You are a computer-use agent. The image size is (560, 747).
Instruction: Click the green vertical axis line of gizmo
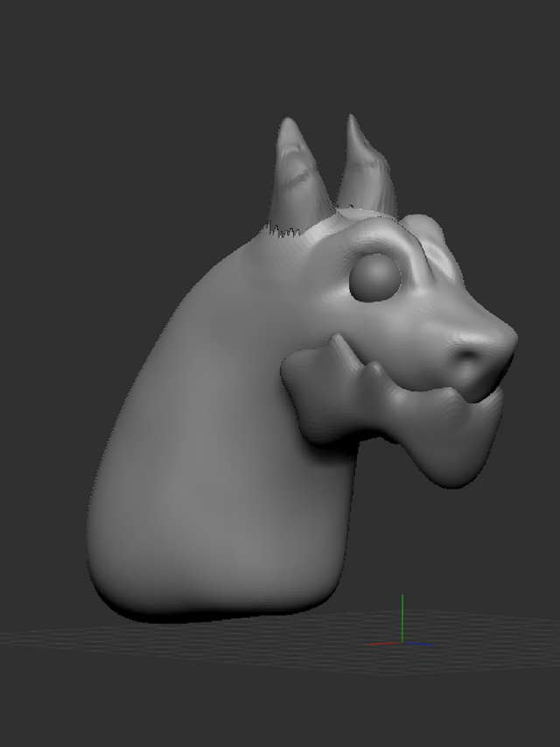click(402, 618)
